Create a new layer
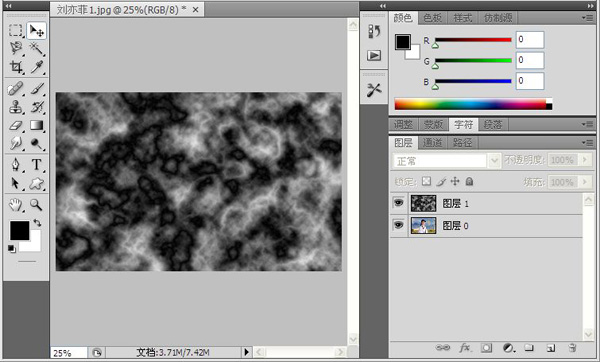This screenshot has height=362, width=600. (551, 347)
